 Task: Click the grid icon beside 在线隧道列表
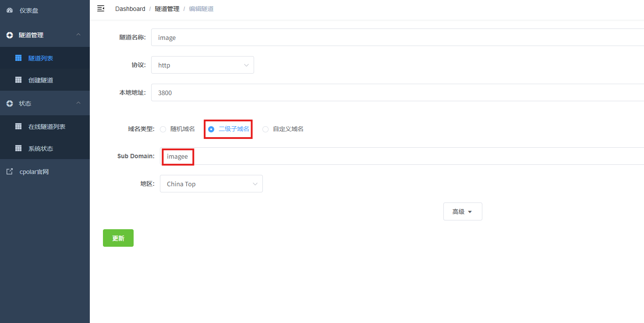[18, 126]
